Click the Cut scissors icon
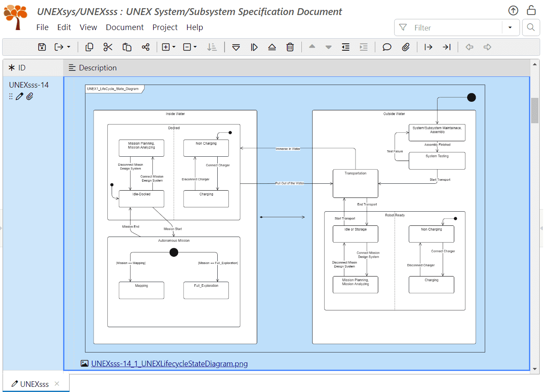The image size is (544, 392). point(108,47)
